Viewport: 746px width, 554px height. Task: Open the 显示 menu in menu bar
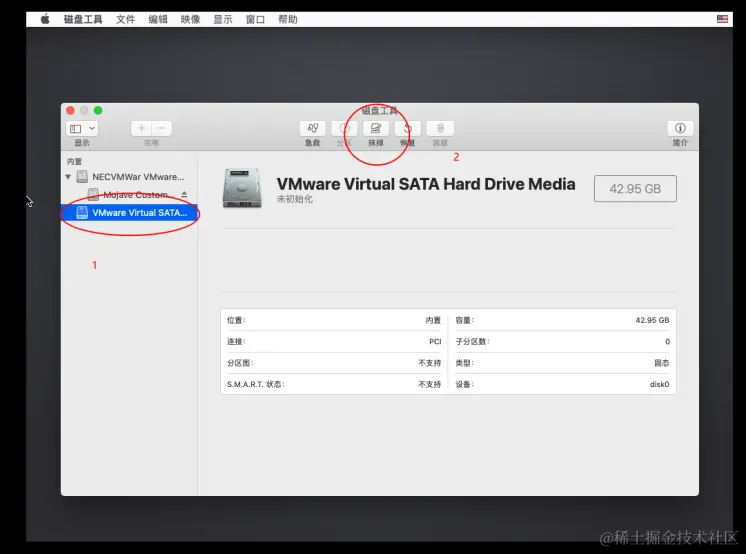(x=223, y=20)
